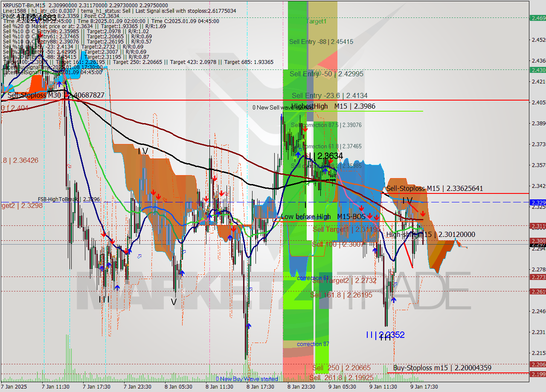Select the 'HighestHigh M15 | 2.3986' label
This screenshot has height=392, width=546.
click(333, 106)
